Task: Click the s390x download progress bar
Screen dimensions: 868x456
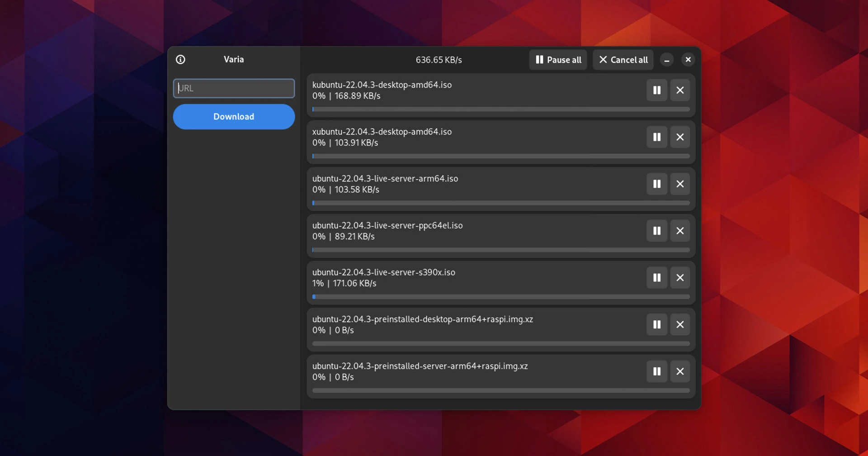Action: coord(501,297)
